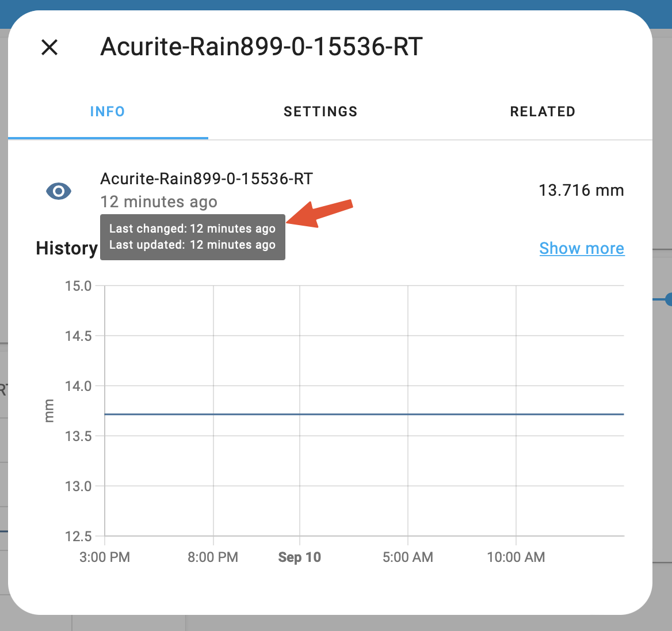Open the RELATED tab

(x=543, y=112)
